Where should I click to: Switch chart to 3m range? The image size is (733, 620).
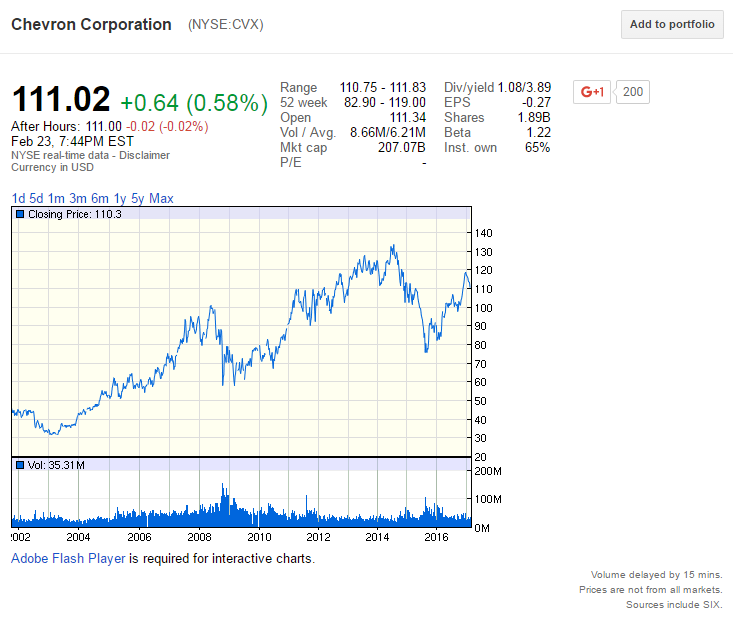(78, 199)
